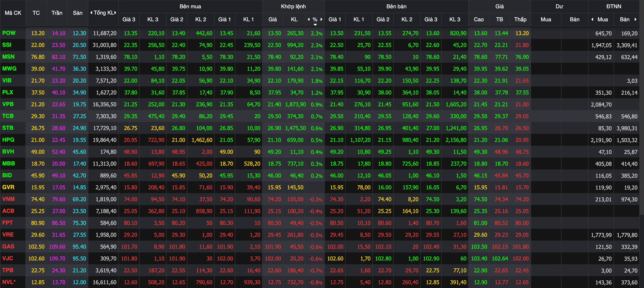Click right arrow beside Tổng KL header
Viewport: 644px width, 288px height.
[115, 13]
